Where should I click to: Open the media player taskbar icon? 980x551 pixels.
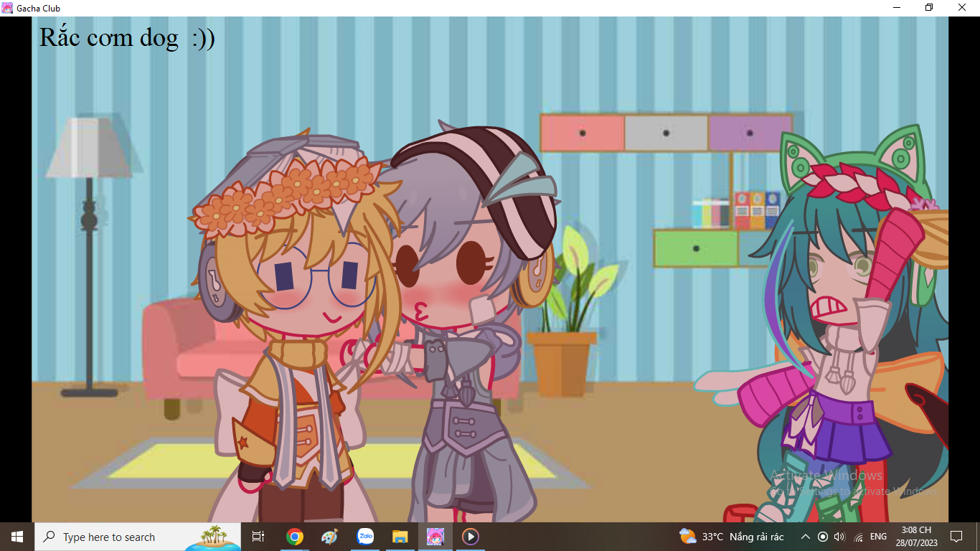(471, 537)
